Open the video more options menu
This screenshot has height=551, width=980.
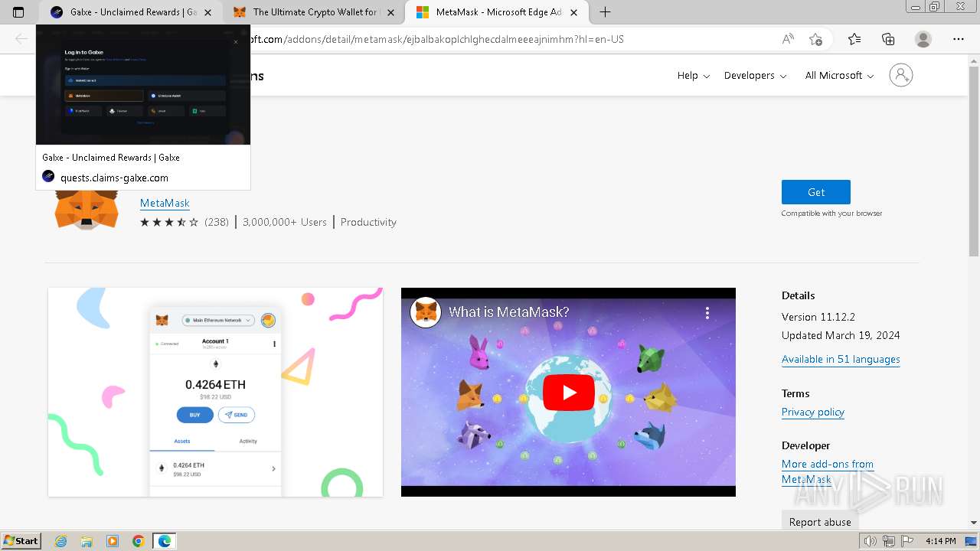(707, 312)
